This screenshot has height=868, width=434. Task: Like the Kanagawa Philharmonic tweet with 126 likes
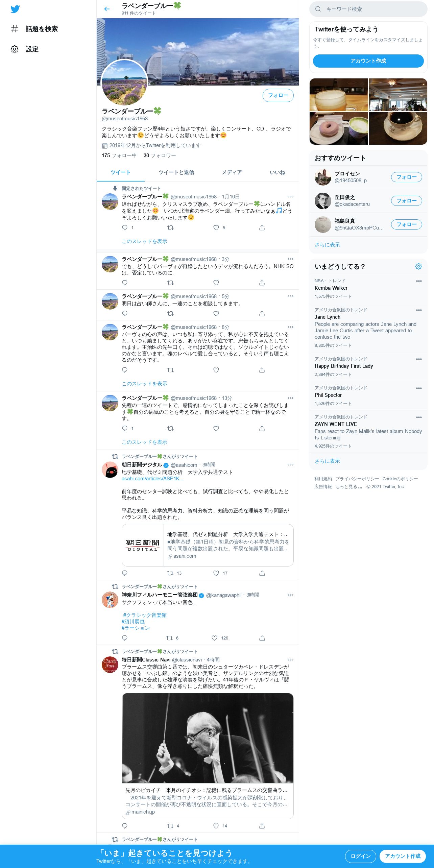214,638
